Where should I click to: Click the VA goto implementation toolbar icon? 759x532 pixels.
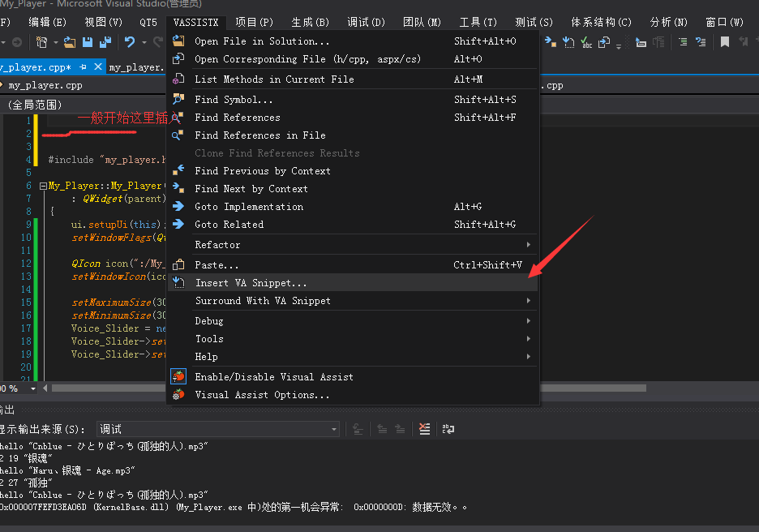tap(551, 43)
